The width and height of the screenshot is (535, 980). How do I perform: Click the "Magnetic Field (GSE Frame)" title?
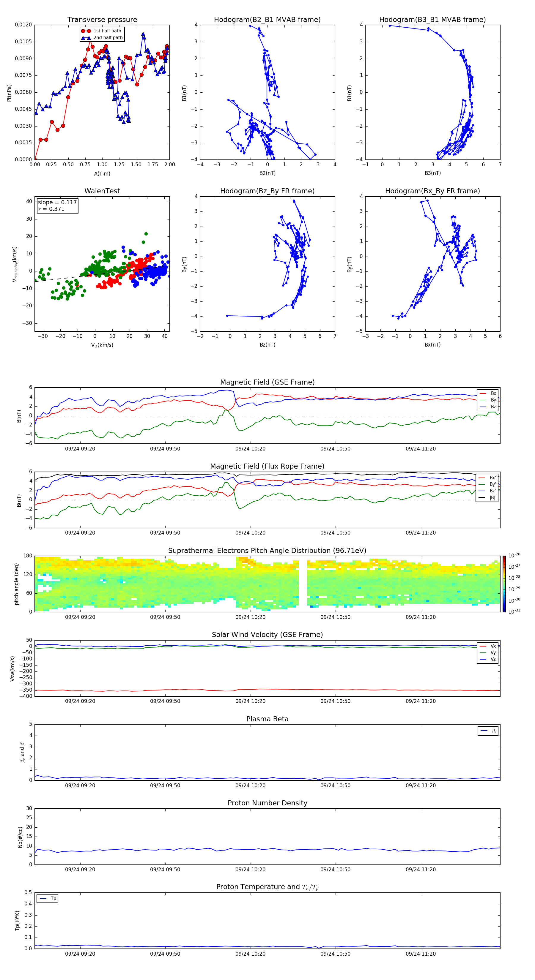coord(267,382)
